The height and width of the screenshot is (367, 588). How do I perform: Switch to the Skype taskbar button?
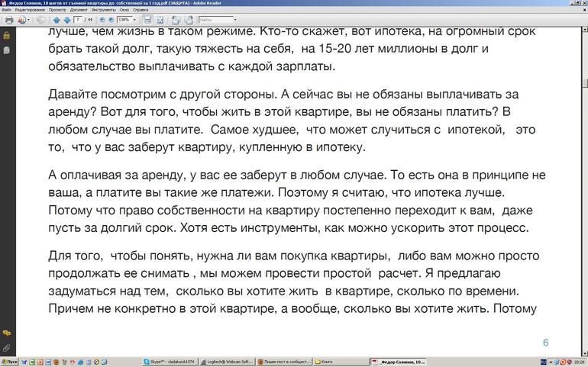[x=168, y=361]
